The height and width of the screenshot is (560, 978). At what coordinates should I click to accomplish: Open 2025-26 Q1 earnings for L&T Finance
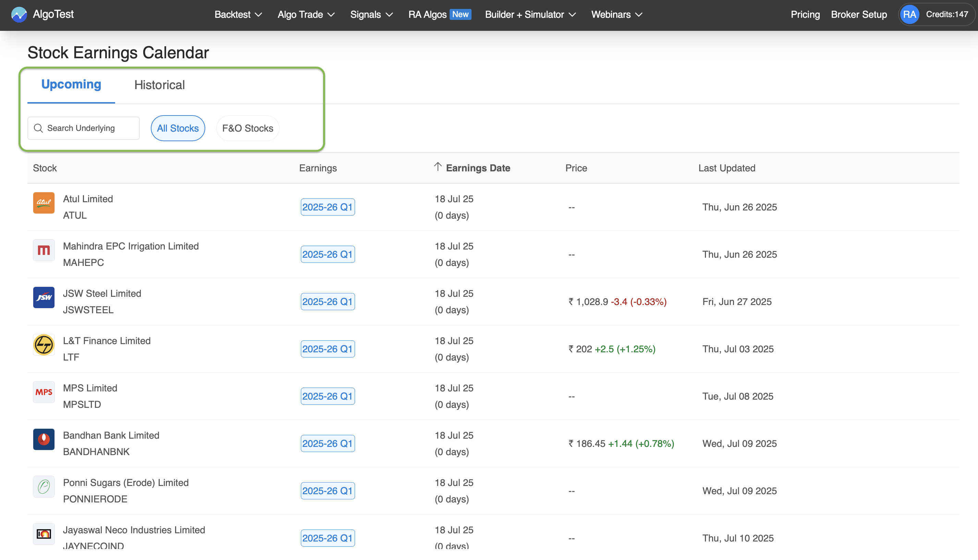tap(327, 349)
